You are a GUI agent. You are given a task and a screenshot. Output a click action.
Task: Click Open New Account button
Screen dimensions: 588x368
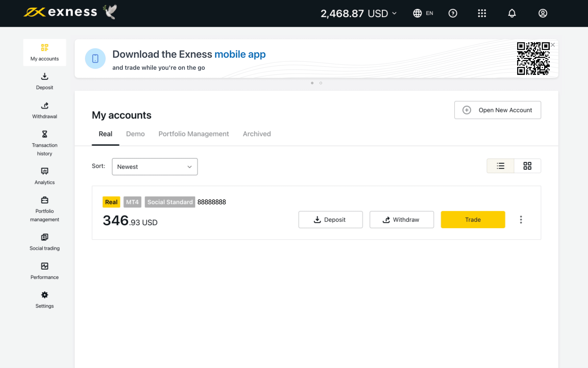(498, 110)
